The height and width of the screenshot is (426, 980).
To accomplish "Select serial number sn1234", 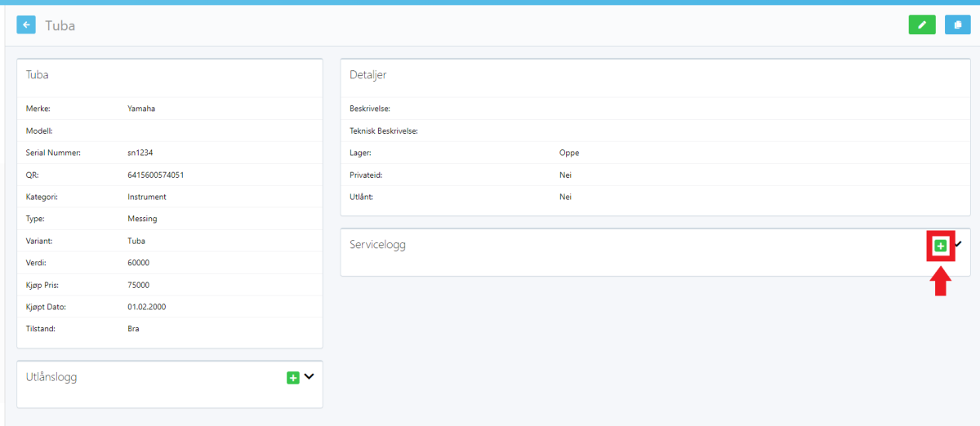I will click(140, 153).
